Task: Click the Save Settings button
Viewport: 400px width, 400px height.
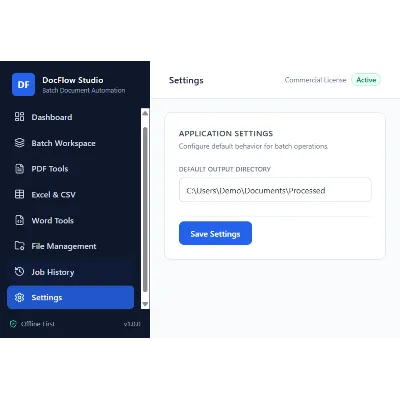Action: (x=215, y=233)
